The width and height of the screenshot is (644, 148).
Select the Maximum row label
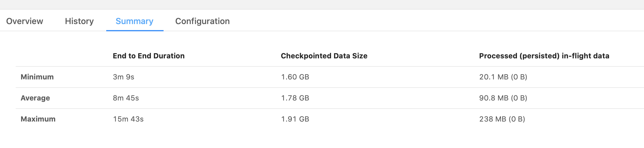point(38,119)
